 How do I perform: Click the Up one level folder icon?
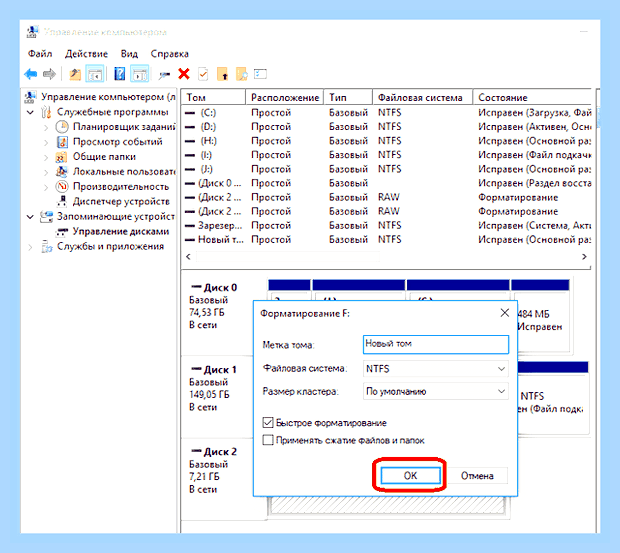(75, 74)
